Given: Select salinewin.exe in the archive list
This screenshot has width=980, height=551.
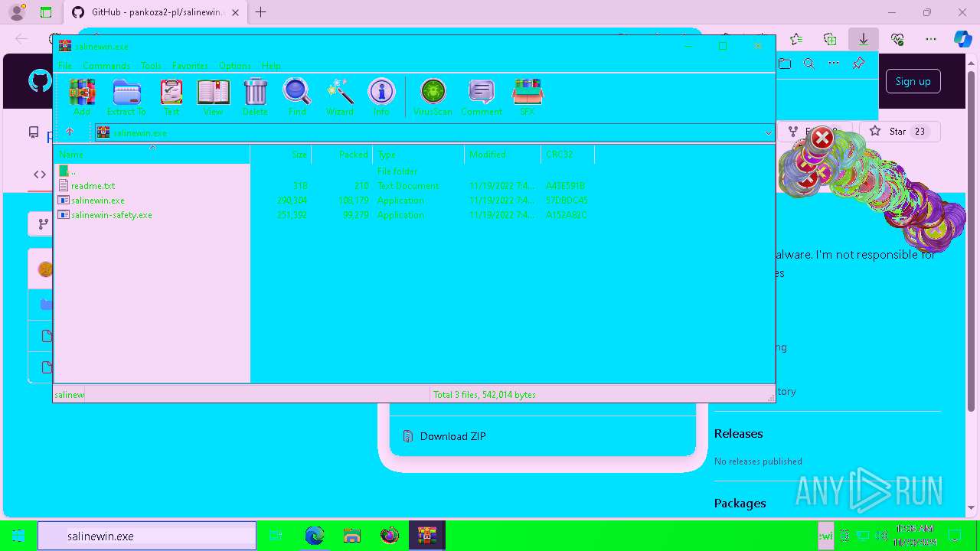Looking at the screenshot, I should click(x=97, y=201).
